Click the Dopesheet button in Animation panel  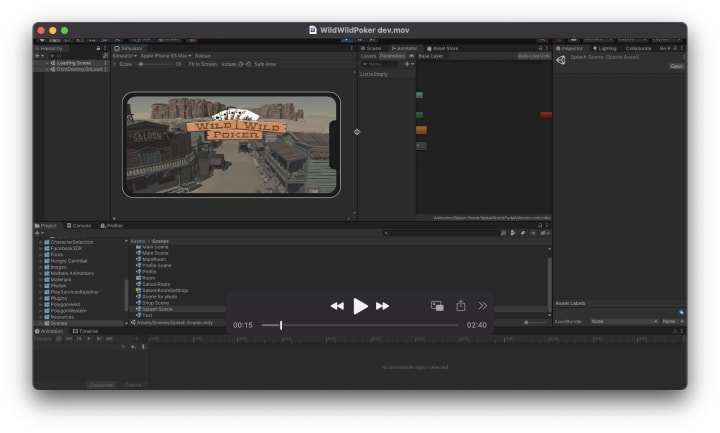coord(102,385)
